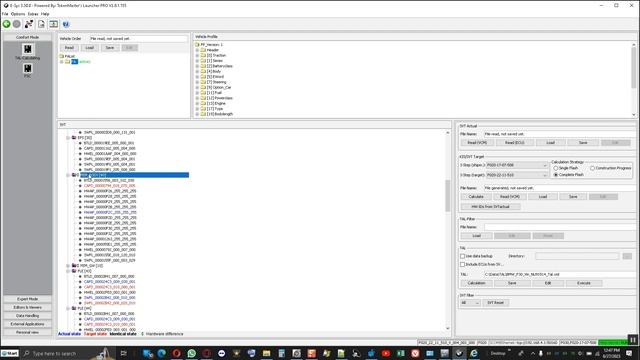Viewport: 640px width, 360px height.
Task: Open the Options menu
Action: click(x=18, y=14)
